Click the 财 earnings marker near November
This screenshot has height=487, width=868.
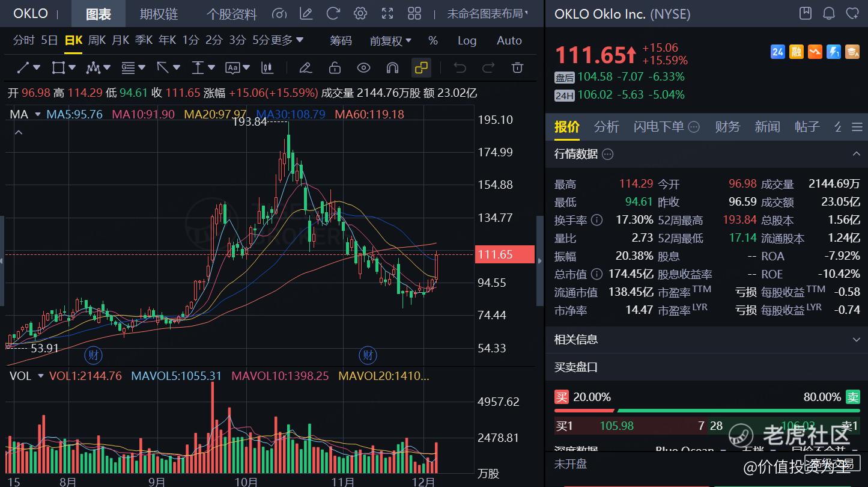point(368,355)
